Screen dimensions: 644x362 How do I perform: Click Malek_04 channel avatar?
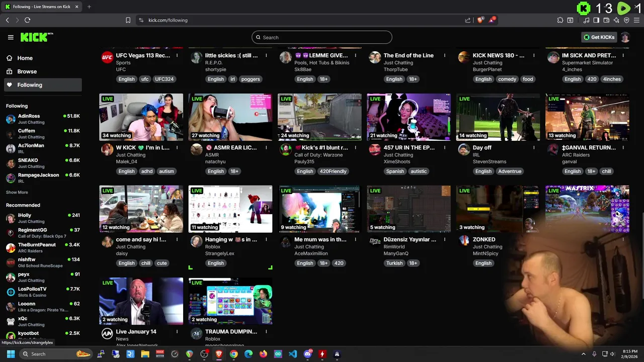coord(107,149)
